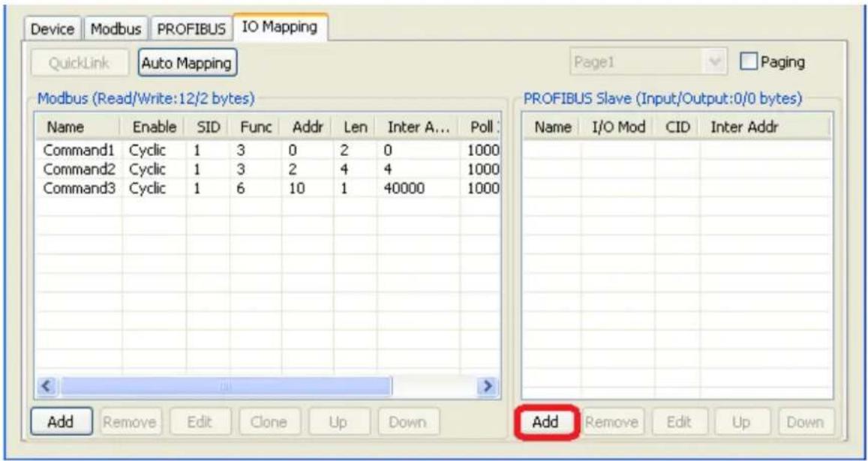
Task: Select the Command2 row
Action: [x=267, y=169]
